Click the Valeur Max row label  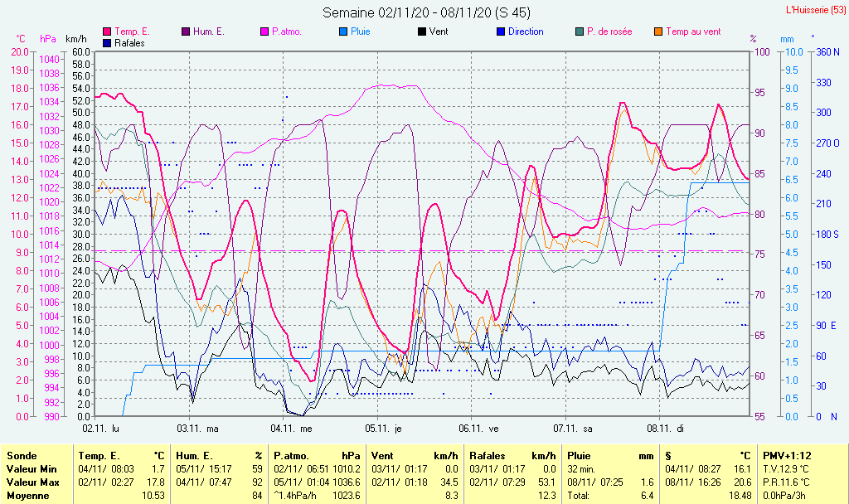tap(32, 482)
